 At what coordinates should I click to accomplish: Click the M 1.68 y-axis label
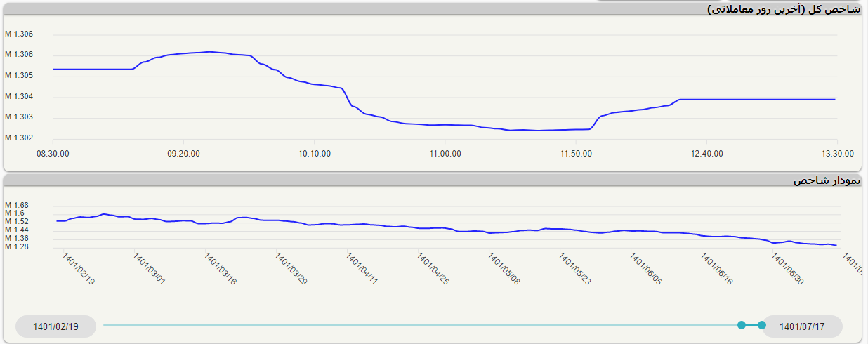[x=17, y=205]
